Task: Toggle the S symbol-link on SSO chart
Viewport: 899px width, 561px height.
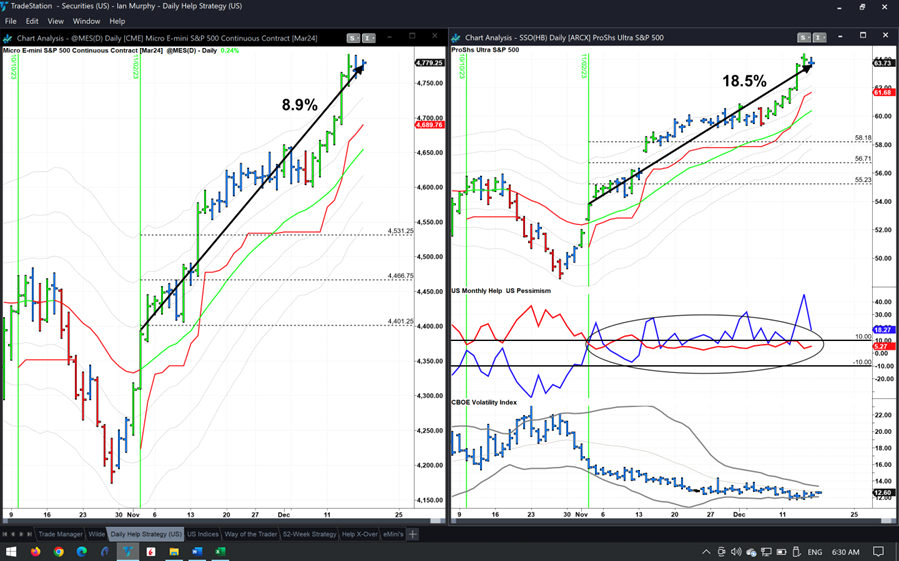Action: point(806,38)
